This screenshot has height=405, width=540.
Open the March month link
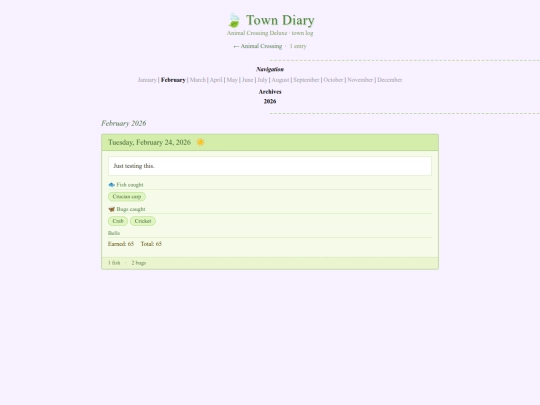(198, 80)
